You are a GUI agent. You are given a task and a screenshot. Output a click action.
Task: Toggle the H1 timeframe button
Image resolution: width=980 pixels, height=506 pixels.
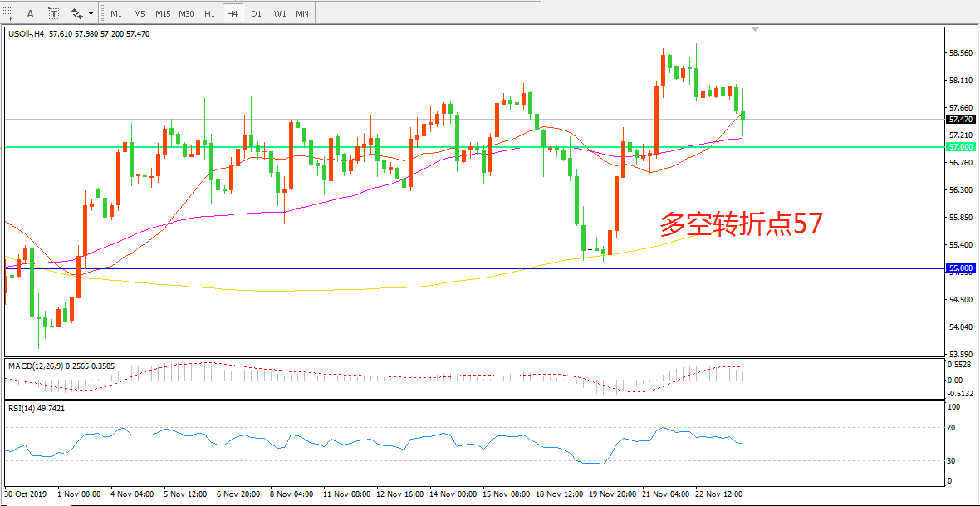(209, 13)
